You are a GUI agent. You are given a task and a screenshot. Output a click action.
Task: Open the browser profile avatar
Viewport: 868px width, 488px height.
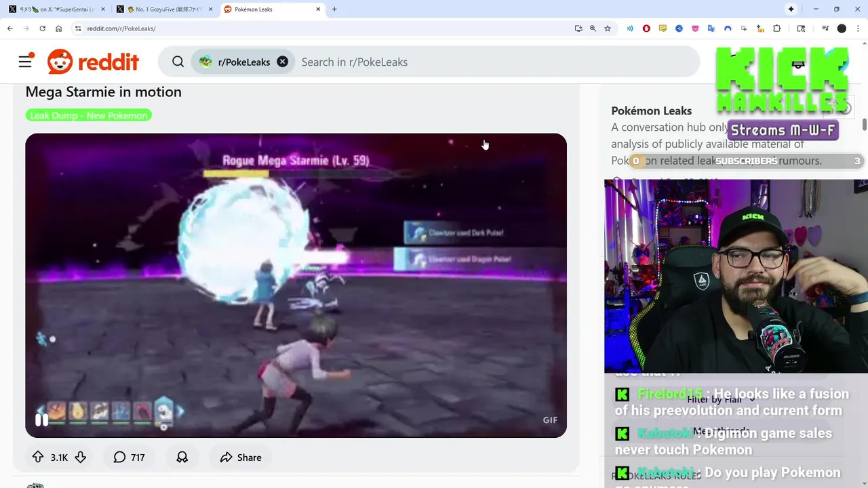[x=842, y=28]
